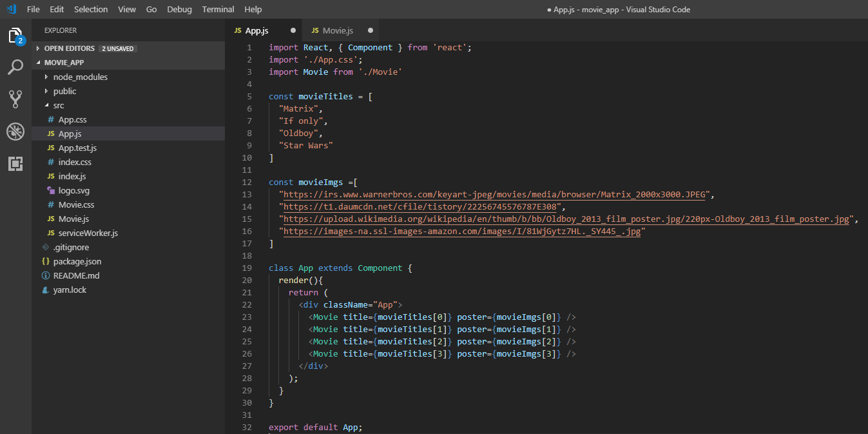This screenshot has width=868, height=434.
Task: Open the Selection menu
Action: (x=91, y=9)
